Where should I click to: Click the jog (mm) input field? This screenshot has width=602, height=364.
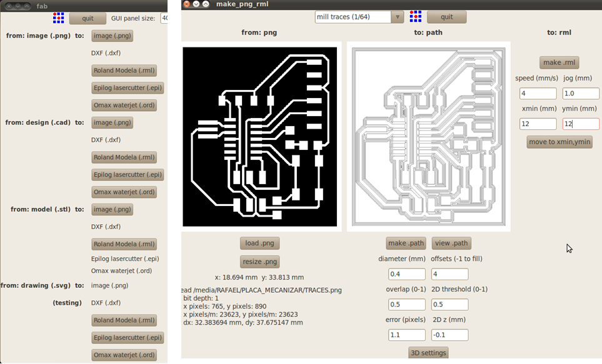[x=581, y=94]
